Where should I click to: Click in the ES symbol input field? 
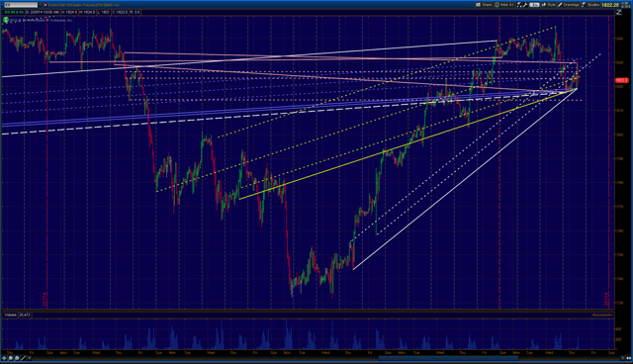21,5
